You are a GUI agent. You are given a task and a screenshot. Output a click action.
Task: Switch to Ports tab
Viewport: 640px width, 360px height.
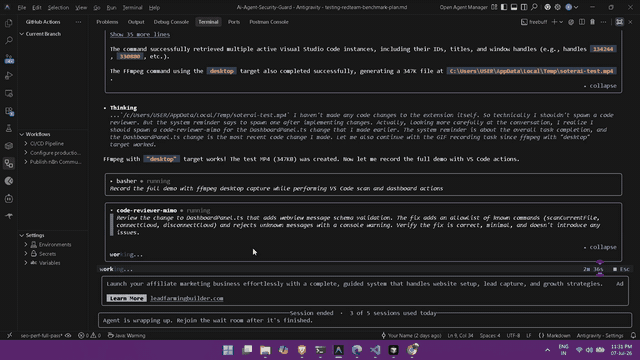coord(234,22)
